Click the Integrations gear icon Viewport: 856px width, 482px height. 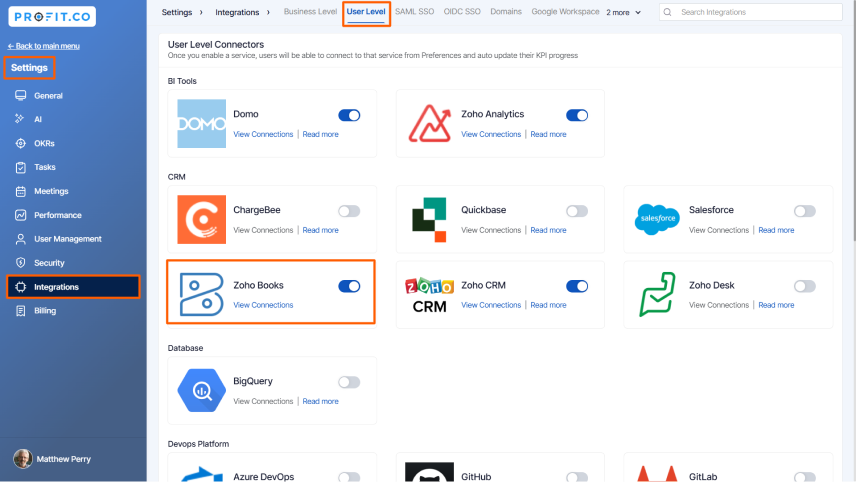click(21, 287)
